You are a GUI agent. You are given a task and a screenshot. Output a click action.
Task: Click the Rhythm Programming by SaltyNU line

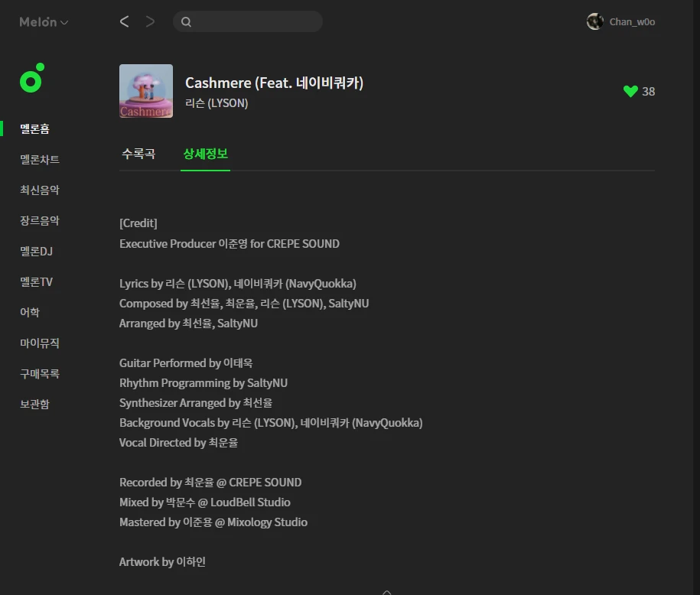point(203,383)
